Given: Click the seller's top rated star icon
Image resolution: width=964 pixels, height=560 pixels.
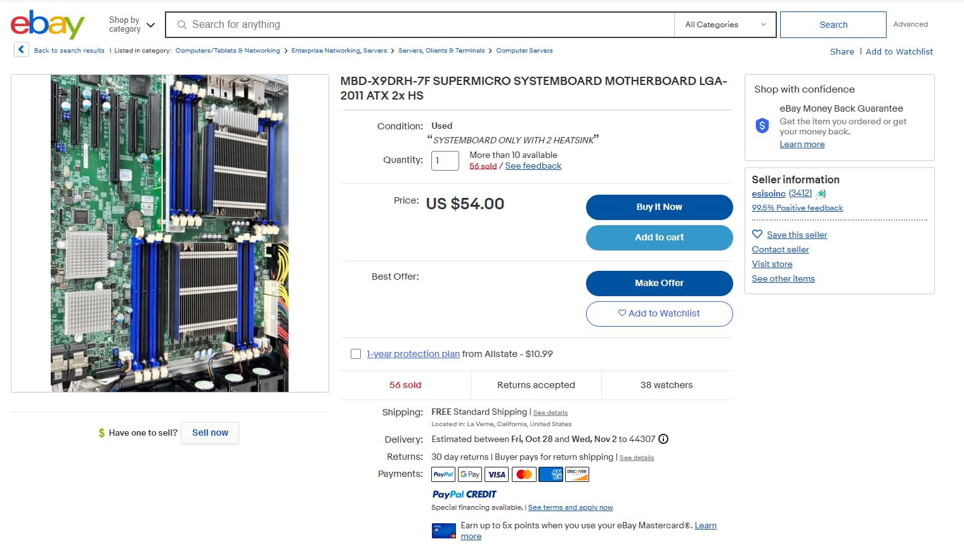Looking at the screenshot, I should point(821,193).
